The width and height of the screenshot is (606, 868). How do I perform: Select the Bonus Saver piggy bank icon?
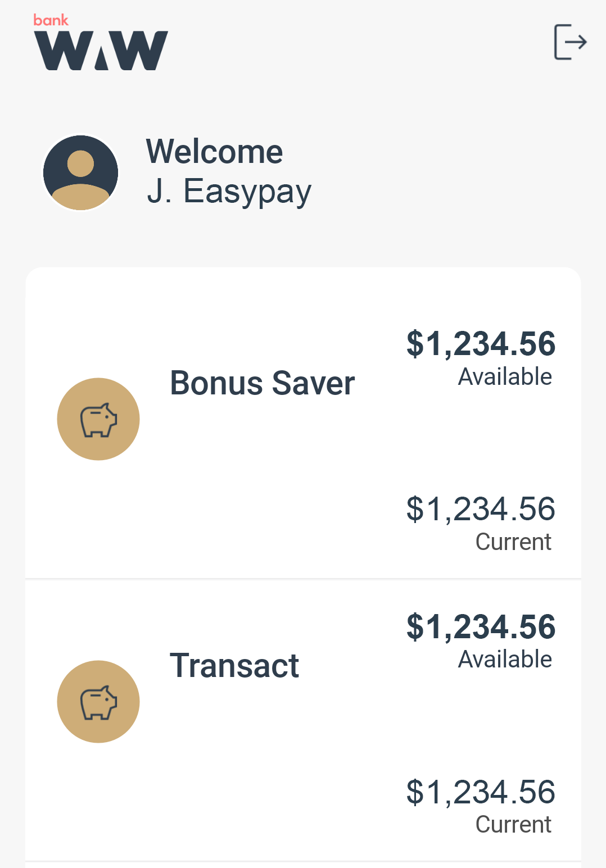(x=98, y=419)
